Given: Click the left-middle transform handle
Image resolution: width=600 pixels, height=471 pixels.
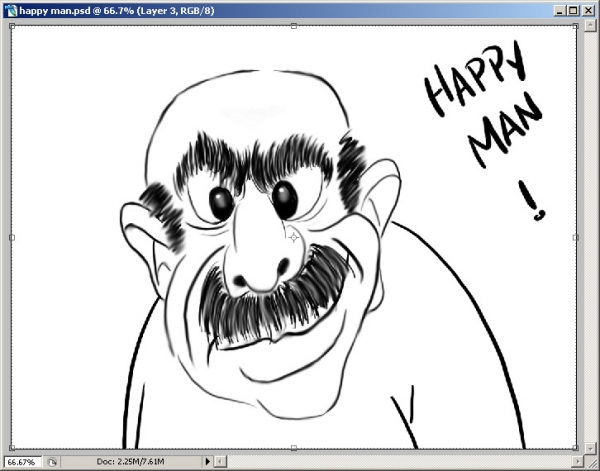Looking at the screenshot, I should [12, 238].
